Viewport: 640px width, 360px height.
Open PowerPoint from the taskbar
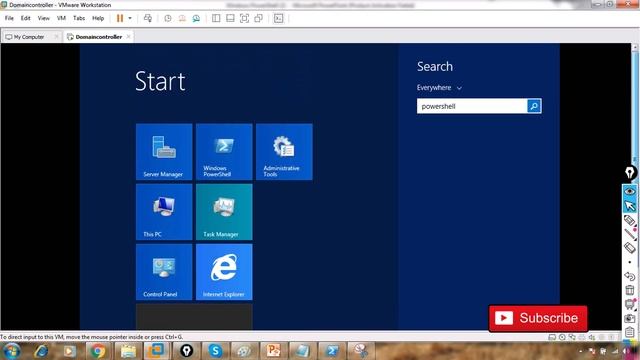click(x=273, y=351)
